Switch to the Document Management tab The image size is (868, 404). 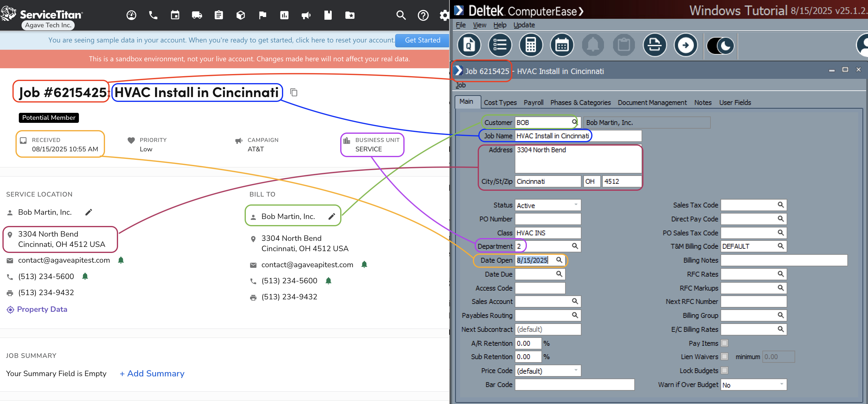[x=652, y=102]
